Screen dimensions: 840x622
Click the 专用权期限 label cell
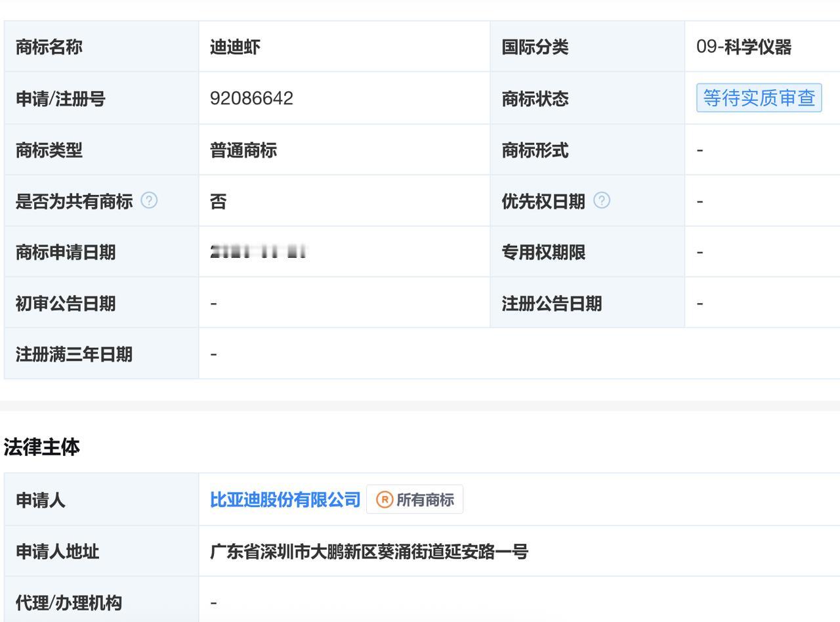click(587, 252)
